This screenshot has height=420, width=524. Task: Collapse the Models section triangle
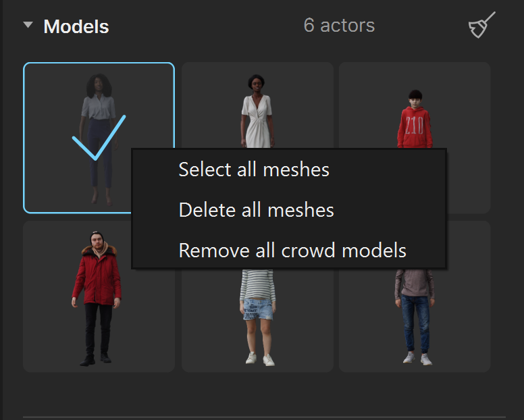coord(28,24)
